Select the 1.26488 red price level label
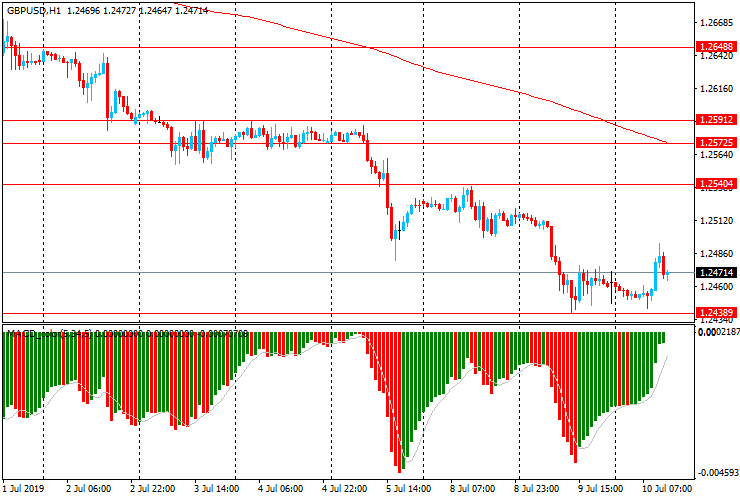The height and width of the screenshot is (500, 740). (x=716, y=46)
